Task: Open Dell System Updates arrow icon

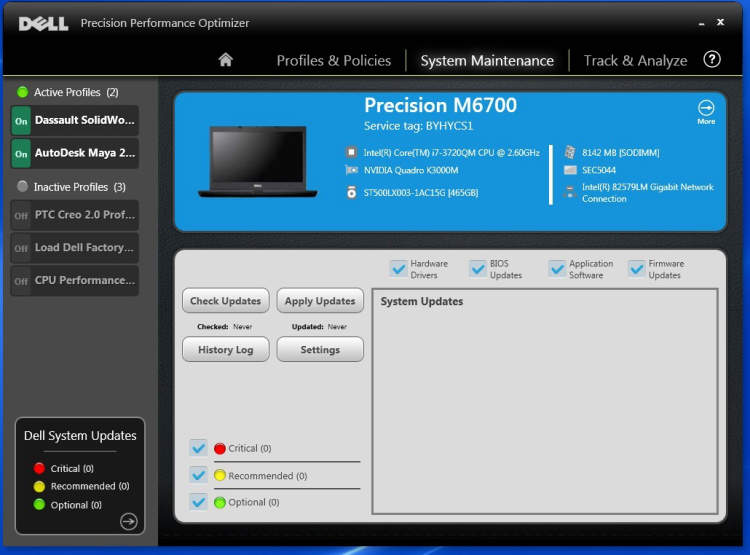Action: (x=129, y=521)
